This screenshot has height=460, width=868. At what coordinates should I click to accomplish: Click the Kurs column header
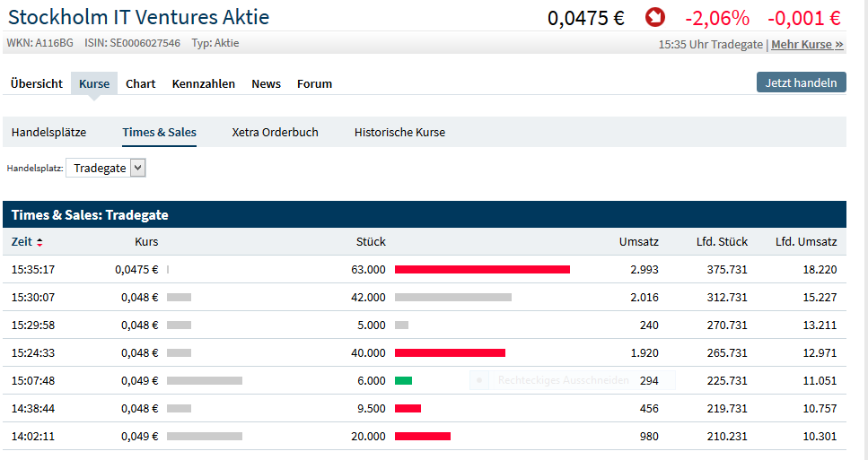[x=146, y=241]
